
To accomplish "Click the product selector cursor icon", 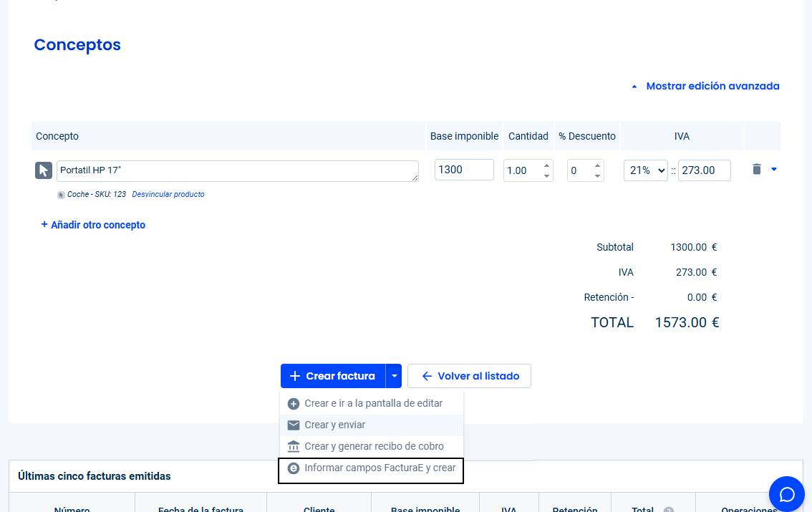I will pos(44,170).
